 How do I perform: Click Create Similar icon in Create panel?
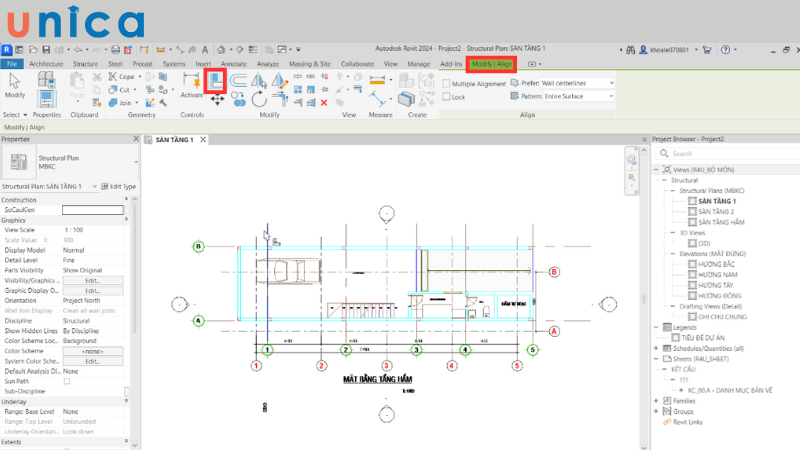407,99
